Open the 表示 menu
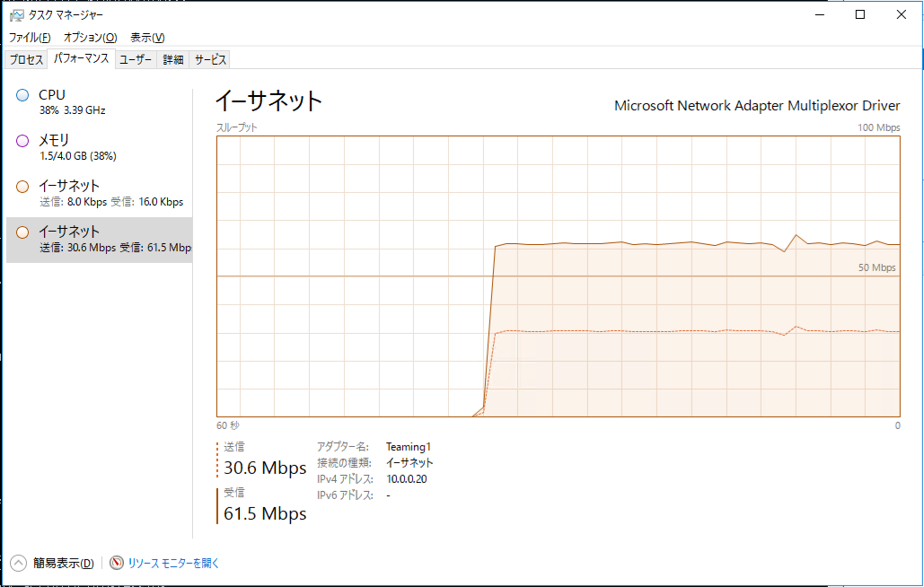This screenshot has height=587, width=924. 147,38
